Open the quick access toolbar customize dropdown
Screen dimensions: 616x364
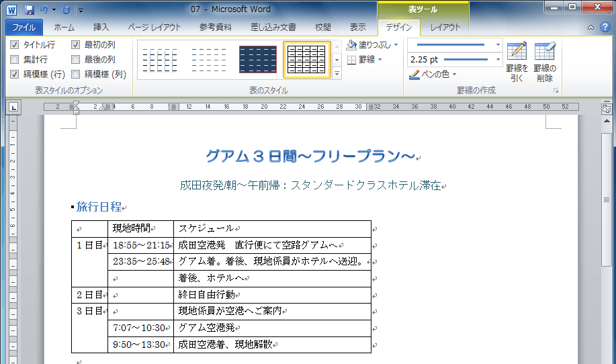point(81,11)
